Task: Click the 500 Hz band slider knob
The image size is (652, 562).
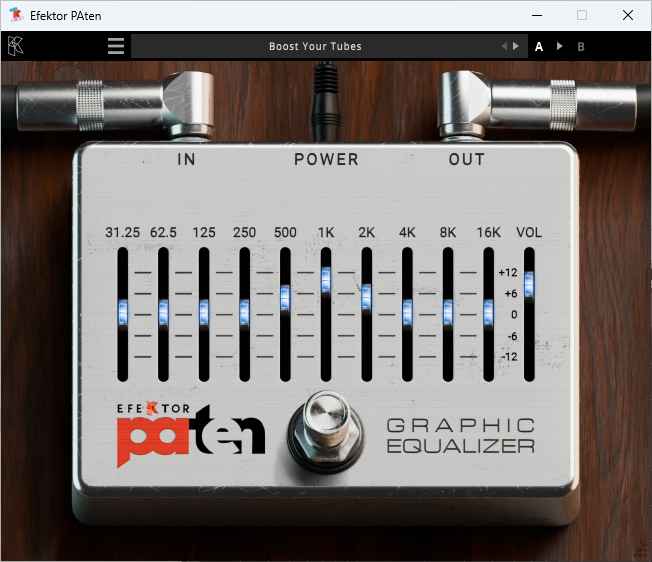Action: pyautogui.click(x=285, y=296)
